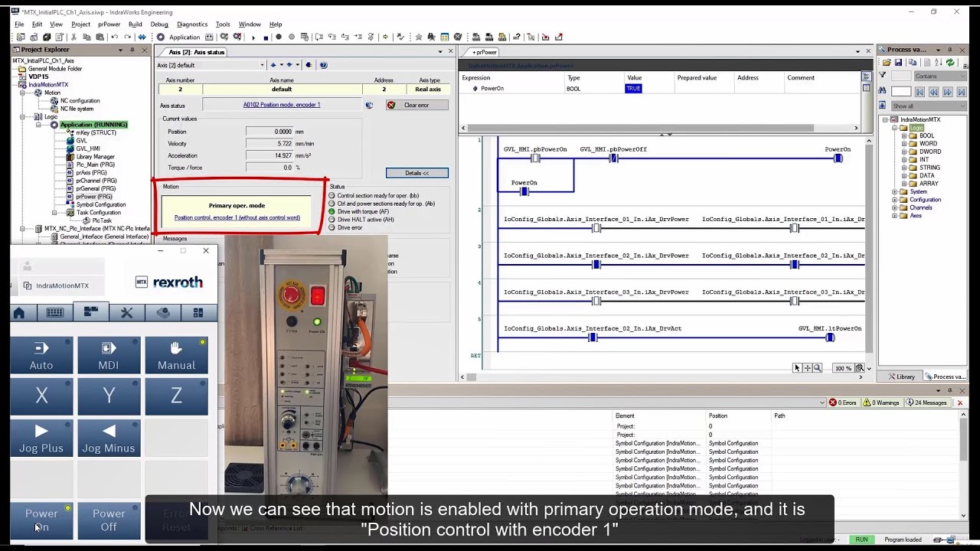Select the Z axis button
This screenshot has height=551, width=980.
[x=176, y=396]
